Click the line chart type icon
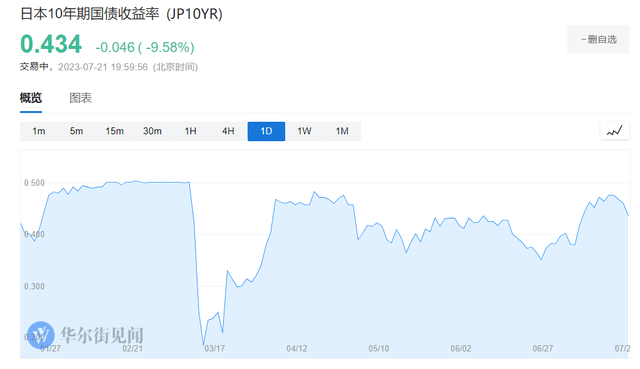 [x=614, y=131]
